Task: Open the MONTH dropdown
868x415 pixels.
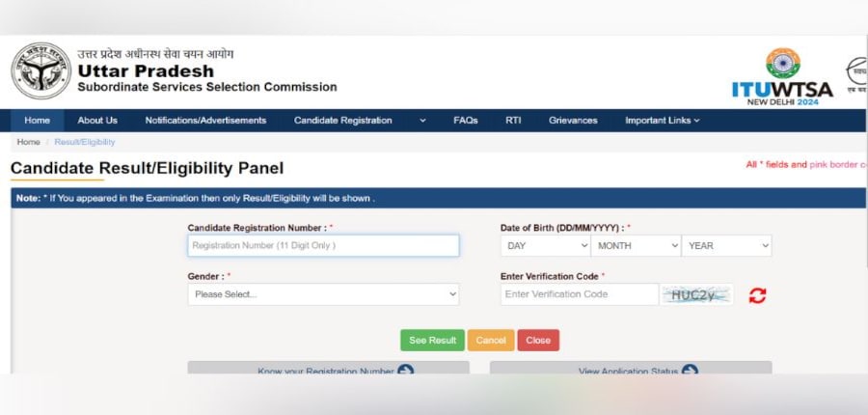Action: (x=636, y=246)
